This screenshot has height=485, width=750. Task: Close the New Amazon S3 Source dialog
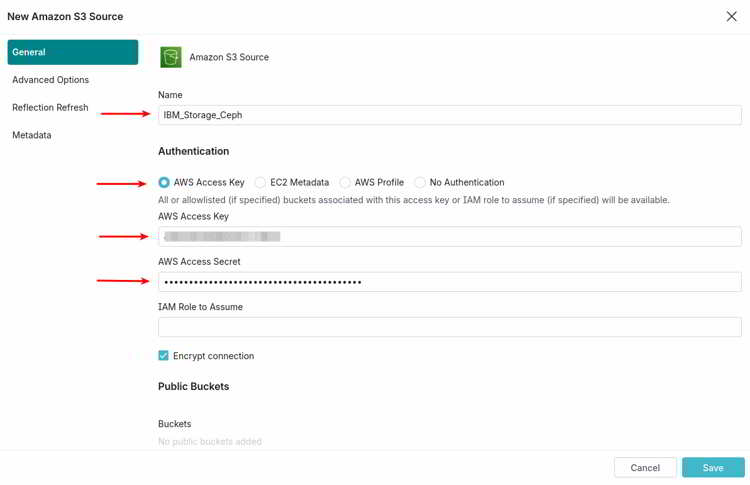click(x=731, y=17)
